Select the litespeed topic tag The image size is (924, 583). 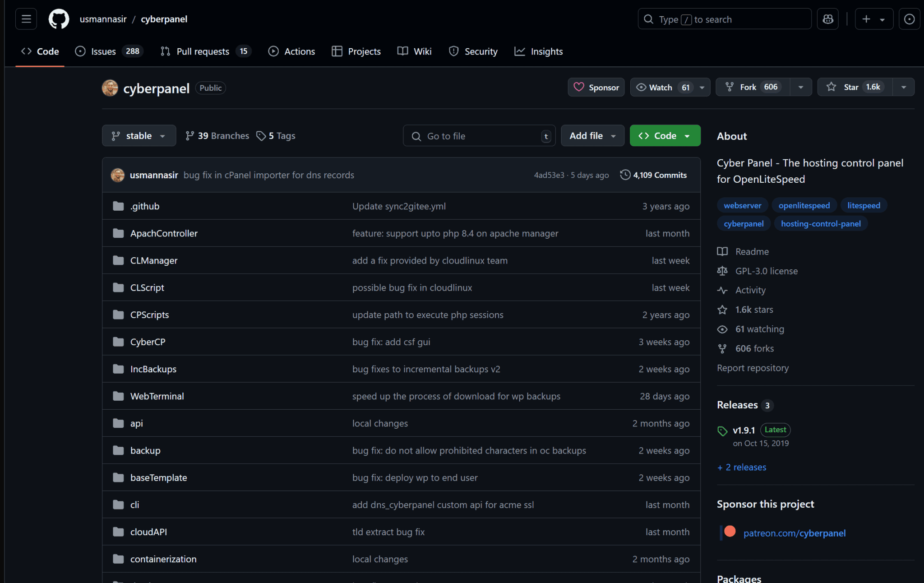click(864, 205)
